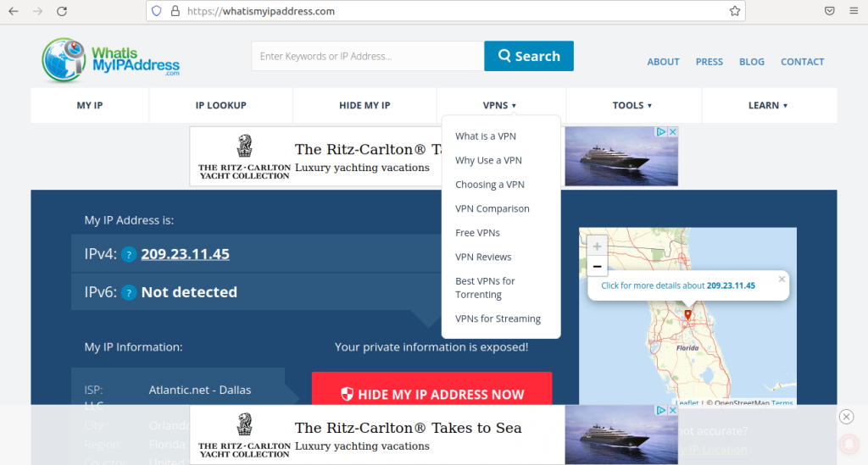The image size is (868, 465).
Task: Click the AdChoices icon on bottom ad
Action: (x=661, y=410)
